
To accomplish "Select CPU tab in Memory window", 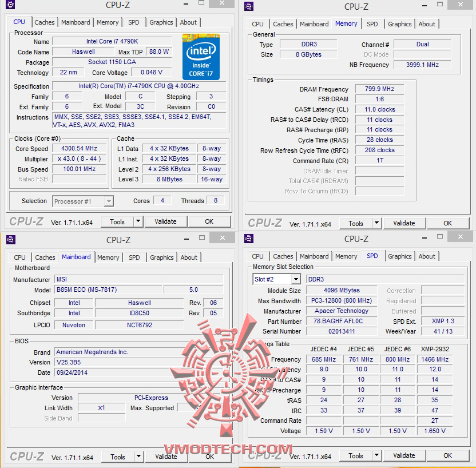I will click(x=257, y=24).
